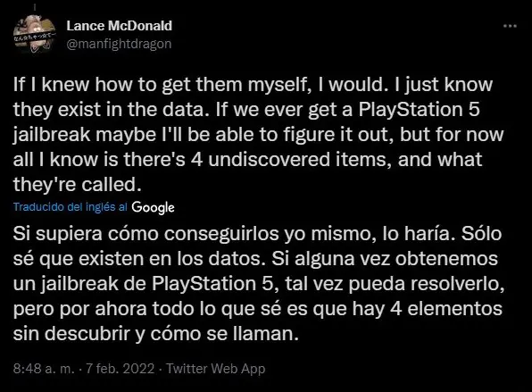The width and height of the screenshot is (532, 392).
Task: Click 'PlayStation 5' in the English tweet
Action: point(419,110)
